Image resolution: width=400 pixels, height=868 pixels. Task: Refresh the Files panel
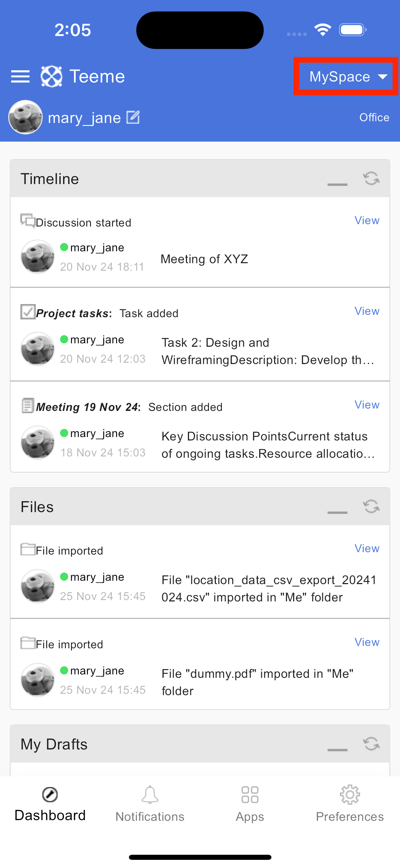(x=371, y=506)
